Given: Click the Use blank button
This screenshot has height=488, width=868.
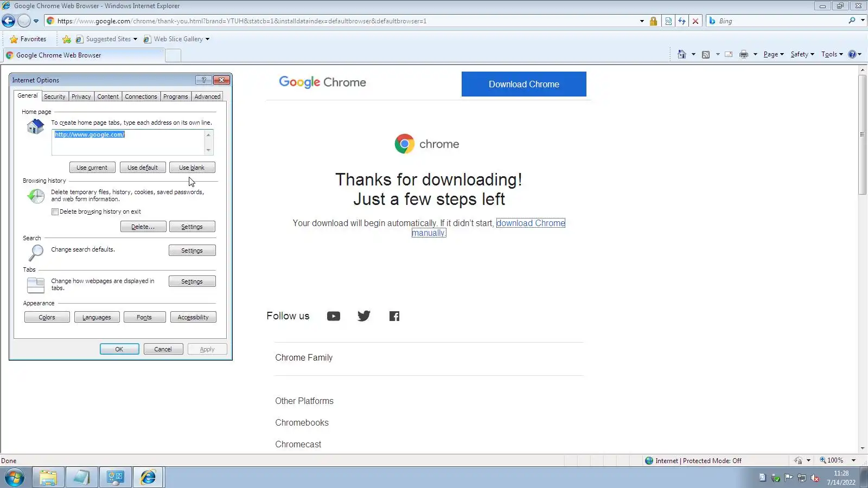Looking at the screenshot, I should (192, 168).
